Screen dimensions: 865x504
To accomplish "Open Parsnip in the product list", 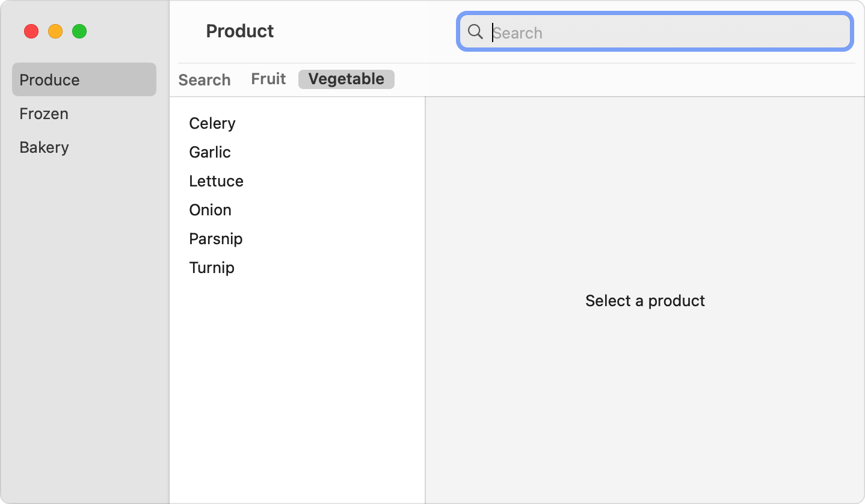I will 215,239.
